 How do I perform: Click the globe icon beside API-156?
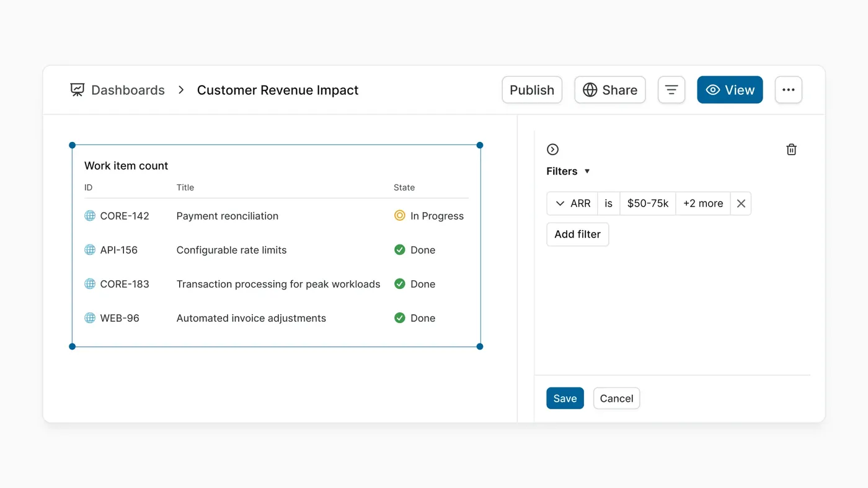coord(90,250)
